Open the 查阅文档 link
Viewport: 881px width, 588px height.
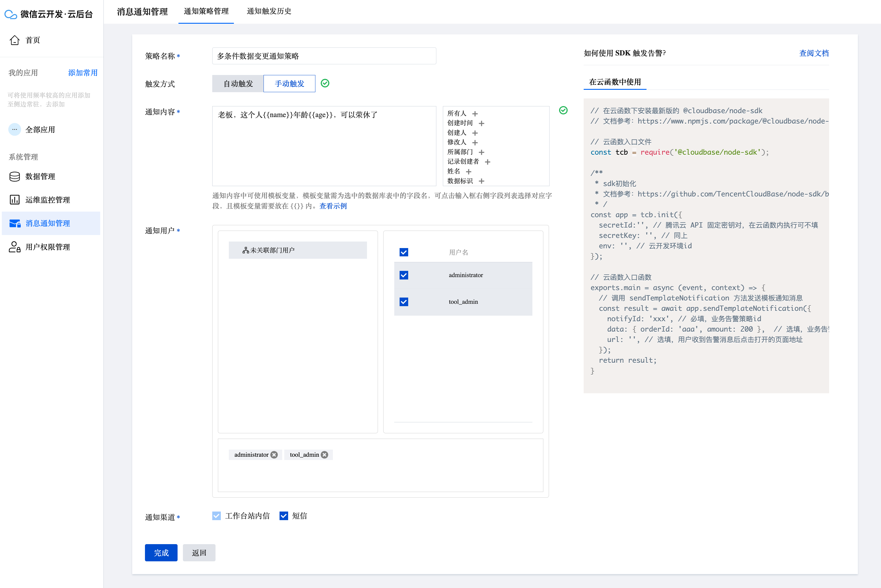tap(814, 53)
